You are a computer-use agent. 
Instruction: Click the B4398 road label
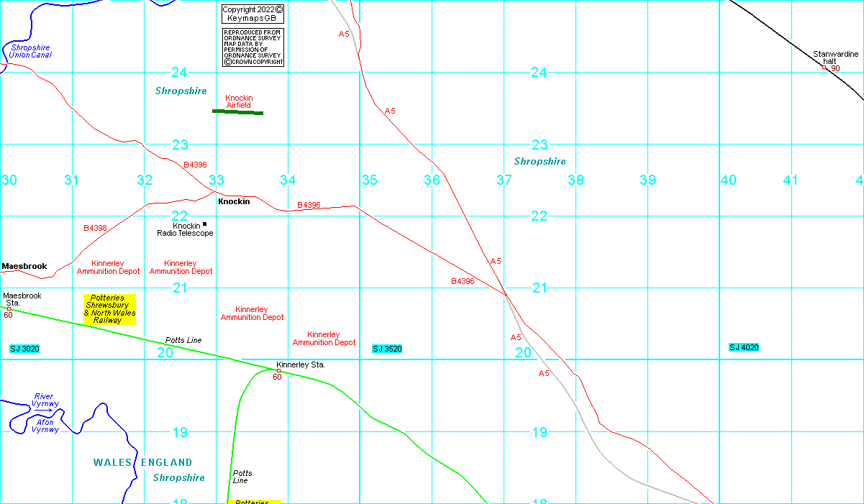click(95, 228)
